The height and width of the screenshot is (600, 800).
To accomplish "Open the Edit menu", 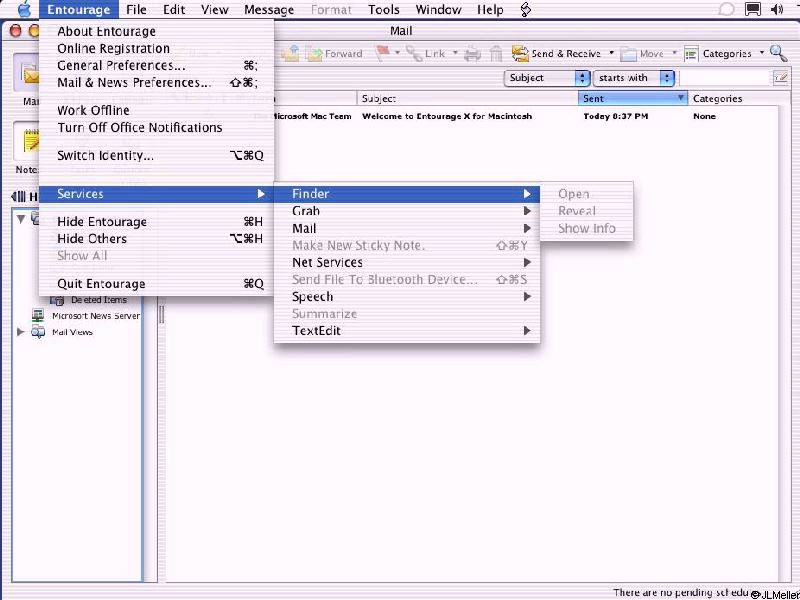I will (x=174, y=10).
